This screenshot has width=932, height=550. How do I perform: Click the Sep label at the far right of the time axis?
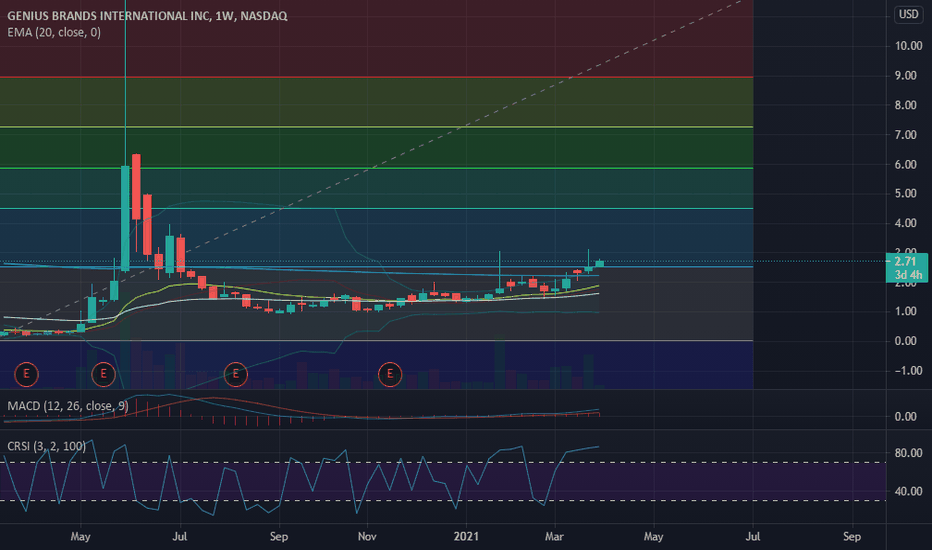coord(852,536)
